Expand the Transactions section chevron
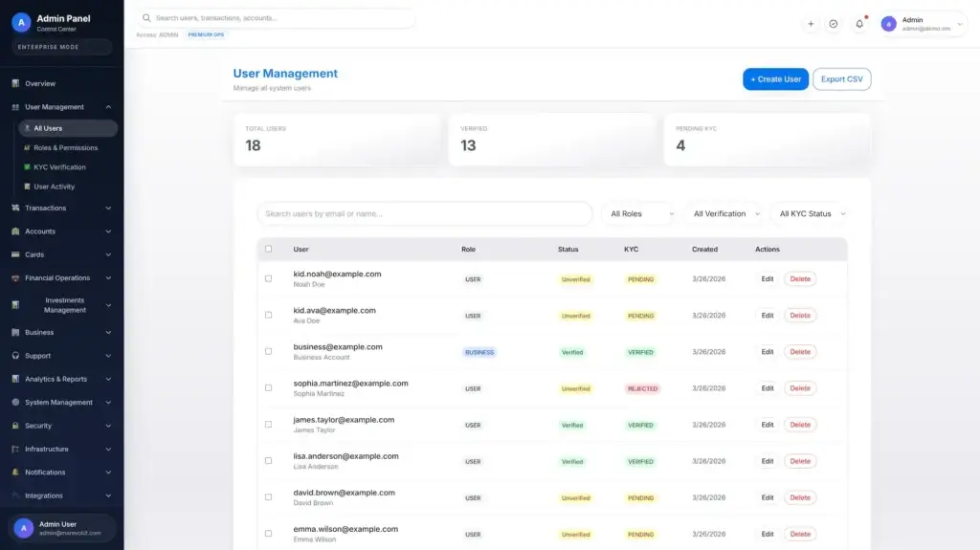This screenshot has width=980, height=550. 108,208
